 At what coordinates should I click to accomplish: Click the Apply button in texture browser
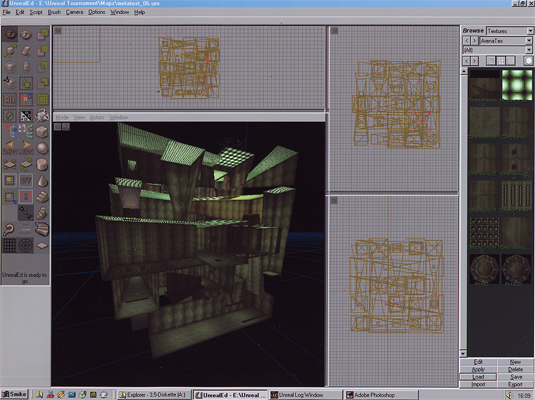coord(478,370)
